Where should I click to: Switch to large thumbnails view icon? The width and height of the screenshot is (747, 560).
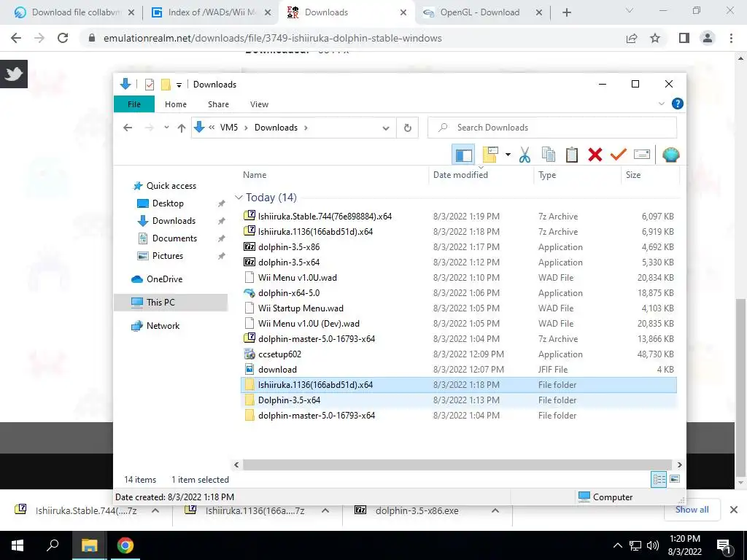(x=675, y=479)
